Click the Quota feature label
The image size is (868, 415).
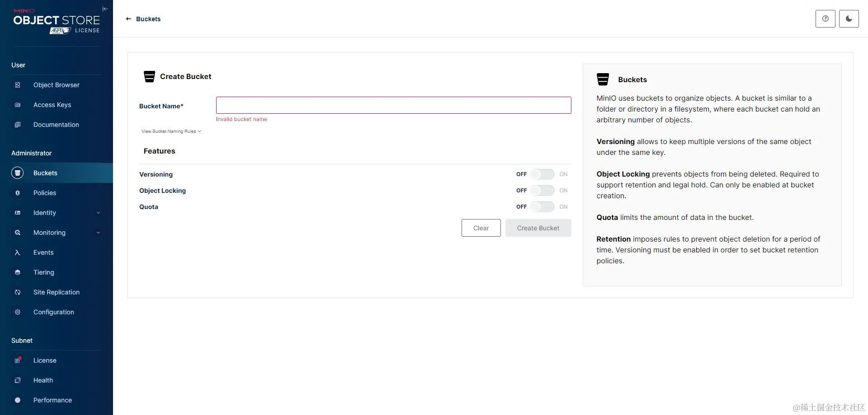pos(149,207)
